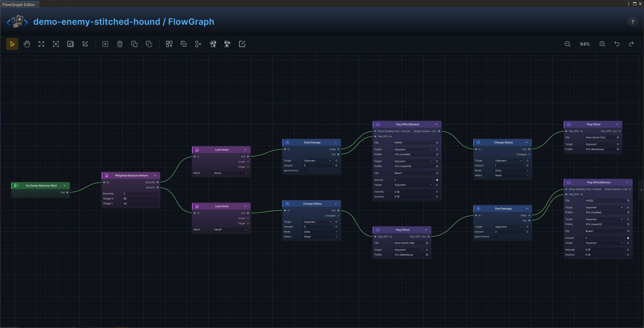Click the copy nodes icon
This screenshot has width=644, height=328.
(x=134, y=44)
